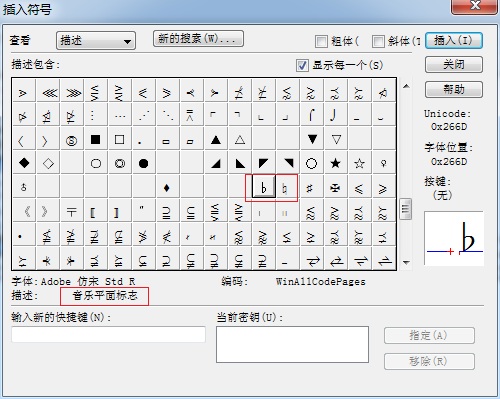Choose the music sharp sign symbol
The image size is (500, 399).
coord(310,188)
